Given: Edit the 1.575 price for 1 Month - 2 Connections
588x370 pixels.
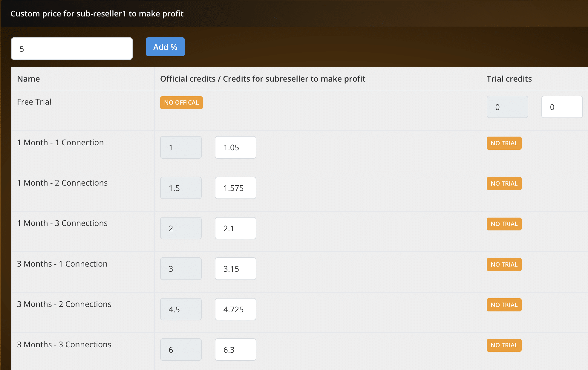Looking at the screenshot, I should pos(235,188).
